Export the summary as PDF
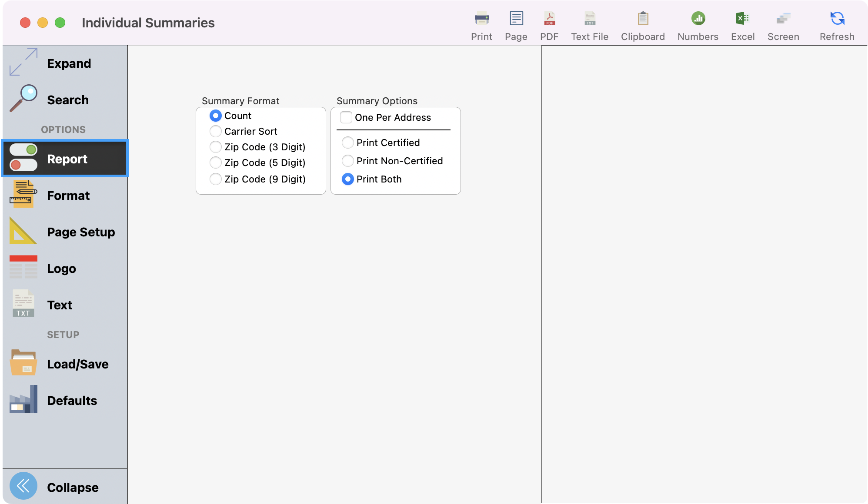 pos(549,24)
